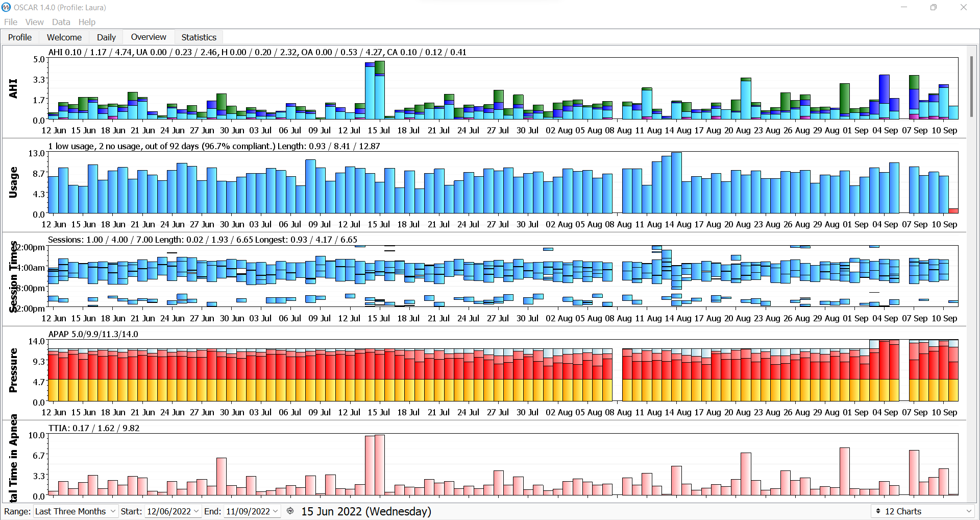The image size is (980, 520).
Task: Click the Usage chart vertical title label
Action: (x=13, y=182)
